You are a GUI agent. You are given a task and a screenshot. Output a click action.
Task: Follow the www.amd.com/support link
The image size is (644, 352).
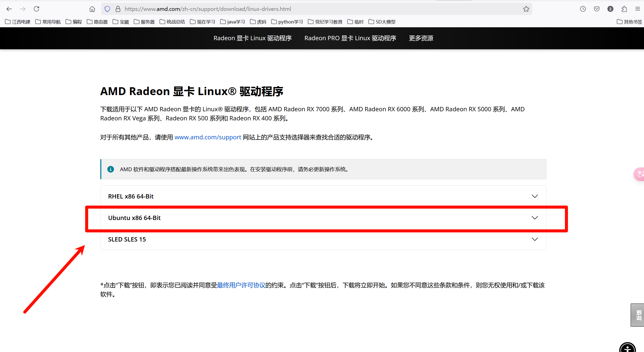click(x=208, y=137)
